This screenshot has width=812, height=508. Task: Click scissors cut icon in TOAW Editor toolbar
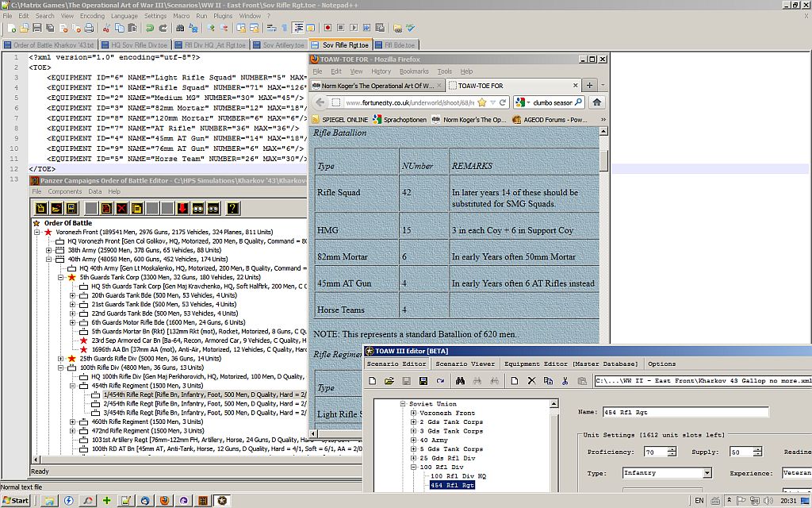(x=565, y=381)
